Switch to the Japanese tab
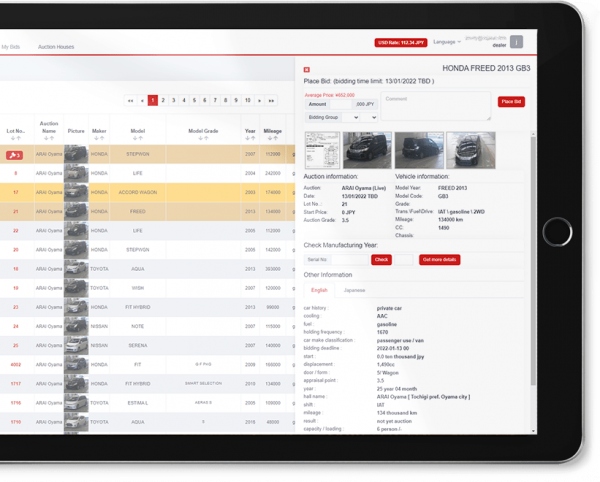This screenshot has height=482, width=600. coord(354,290)
